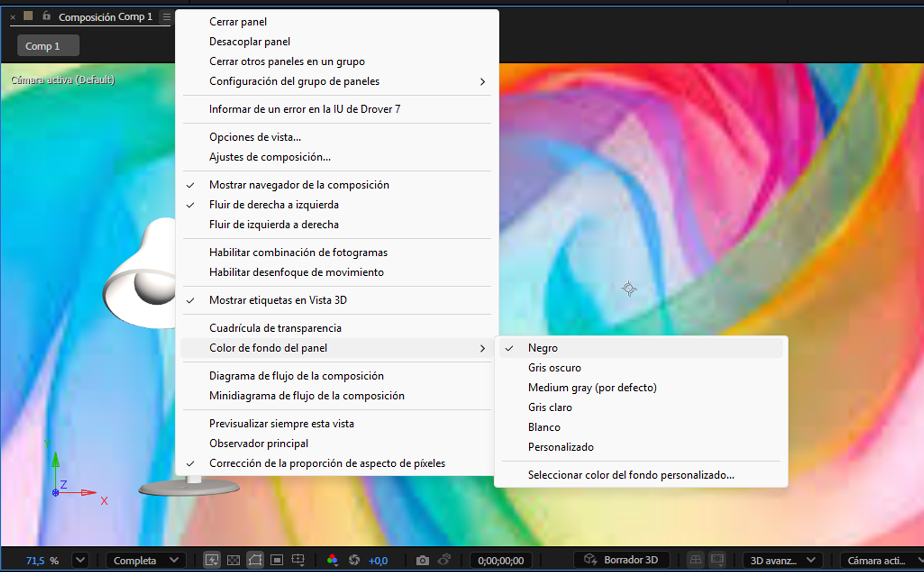Show the last snapshot (eye icon)
This screenshot has width=924, height=572.
[x=445, y=560]
